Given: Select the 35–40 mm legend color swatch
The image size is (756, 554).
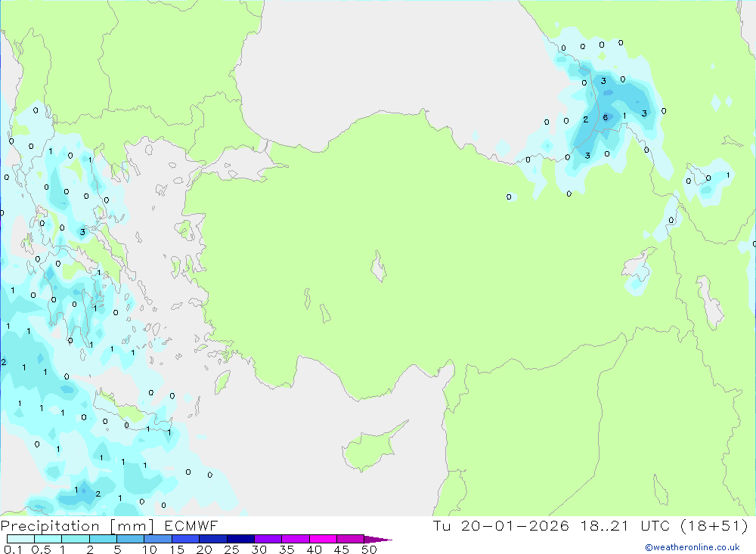Looking at the screenshot, I should [x=296, y=539].
